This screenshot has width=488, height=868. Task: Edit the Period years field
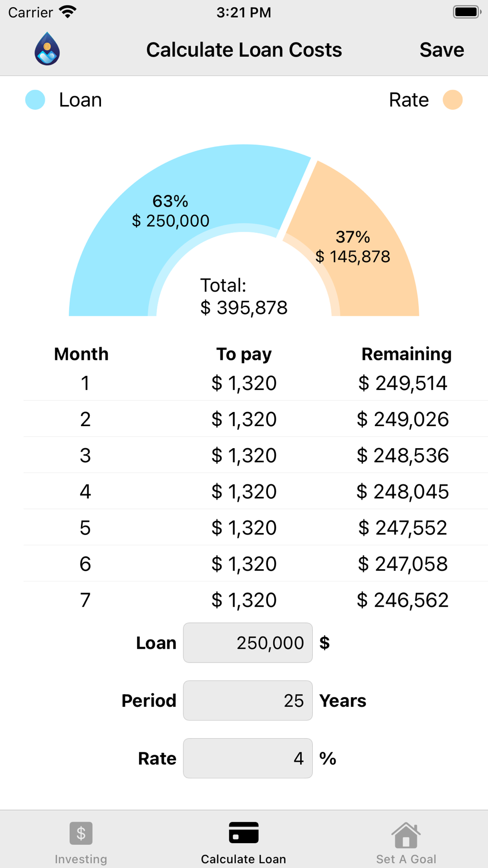(x=248, y=700)
